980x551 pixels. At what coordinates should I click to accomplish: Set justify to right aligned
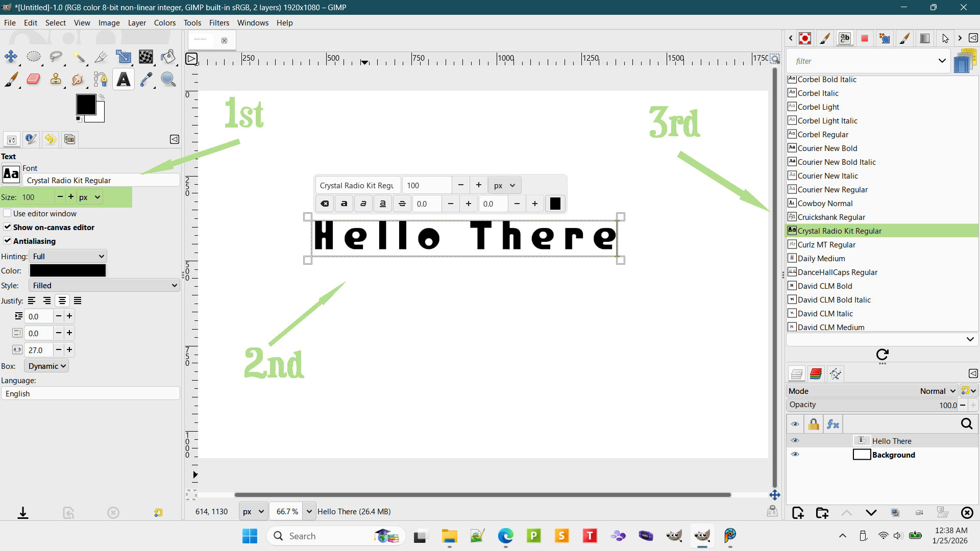(x=47, y=300)
